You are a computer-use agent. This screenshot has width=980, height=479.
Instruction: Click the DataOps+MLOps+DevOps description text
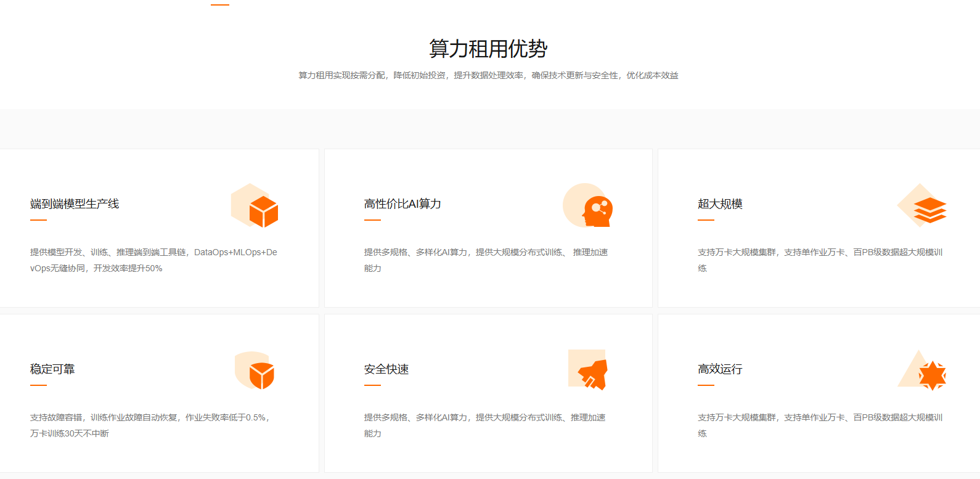153,260
